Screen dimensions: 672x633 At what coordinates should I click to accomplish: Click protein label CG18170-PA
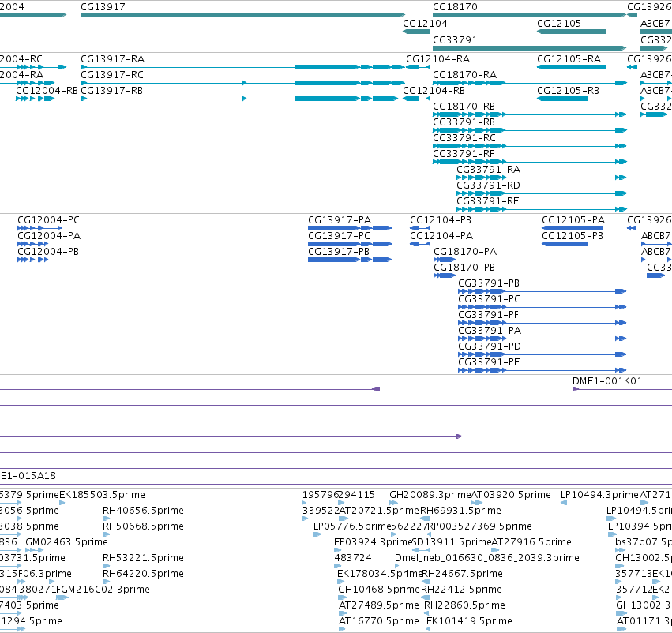click(465, 252)
